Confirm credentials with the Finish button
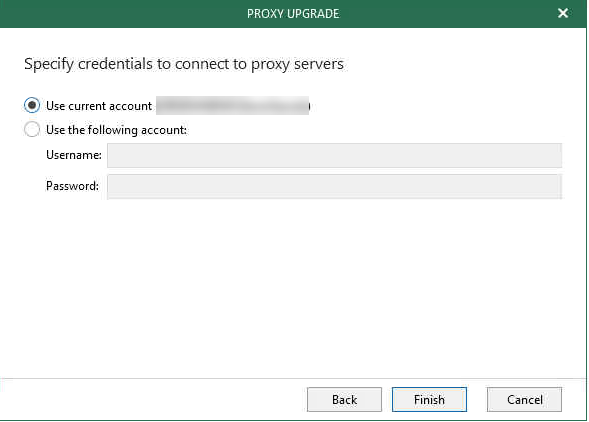The width and height of the screenshot is (589, 422). coord(429,399)
